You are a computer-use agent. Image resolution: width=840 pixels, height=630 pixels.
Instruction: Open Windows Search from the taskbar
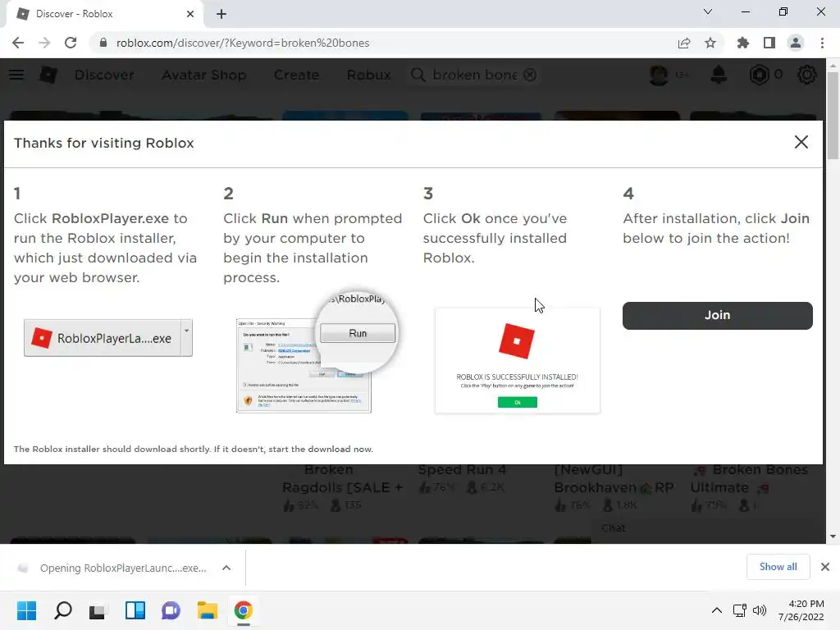coord(62,610)
